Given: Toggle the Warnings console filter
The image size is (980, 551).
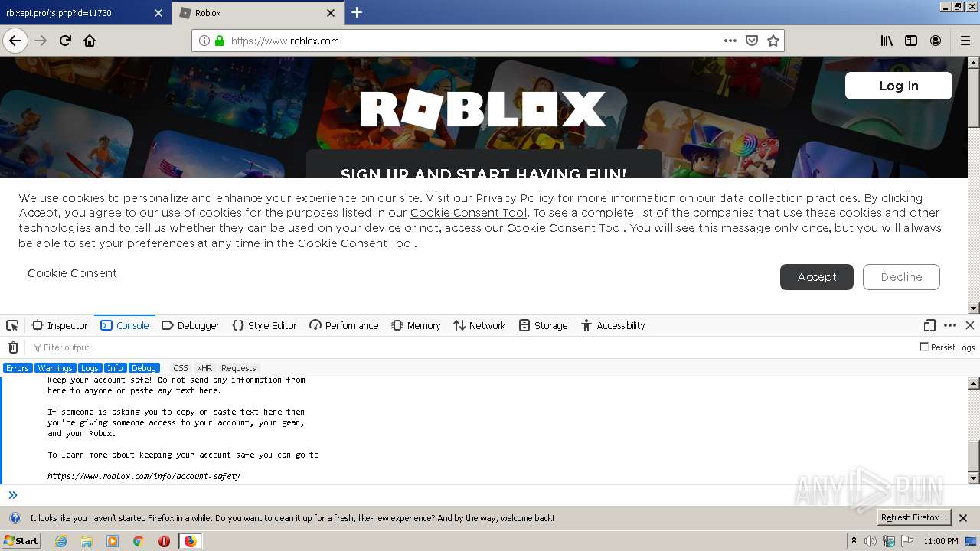Looking at the screenshot, I should pos(55,368).
